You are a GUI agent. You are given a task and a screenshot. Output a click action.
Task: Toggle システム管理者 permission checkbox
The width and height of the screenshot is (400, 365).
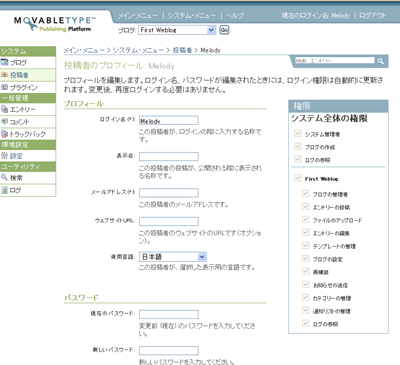(x=298, y=133)
